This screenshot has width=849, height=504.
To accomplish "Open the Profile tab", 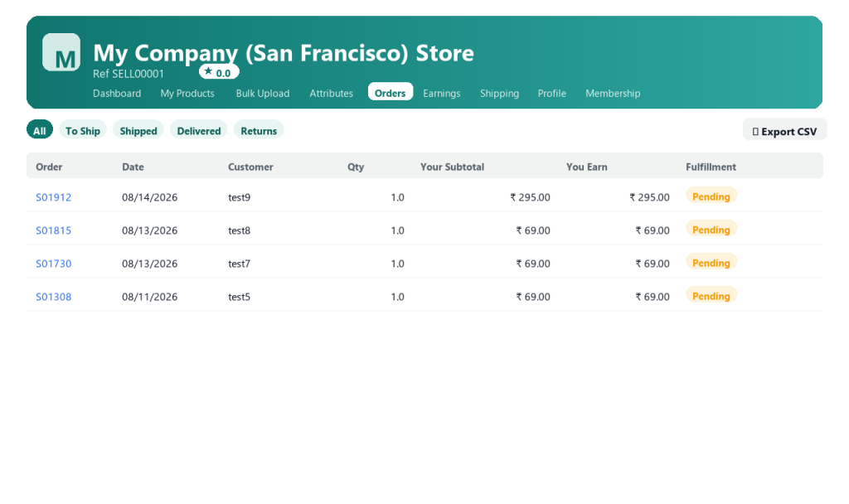I will (551, 93).
